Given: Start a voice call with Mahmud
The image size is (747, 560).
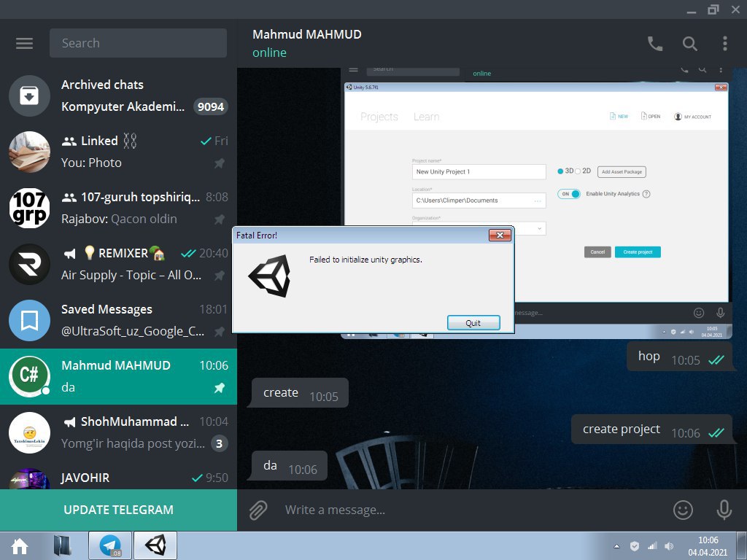Looking at the screenshot, I should point(655,43).
